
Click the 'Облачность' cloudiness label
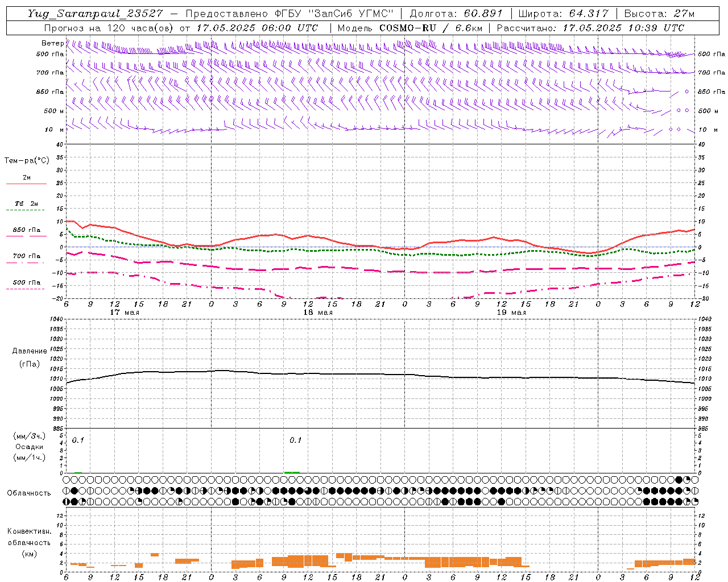[29, 493]
